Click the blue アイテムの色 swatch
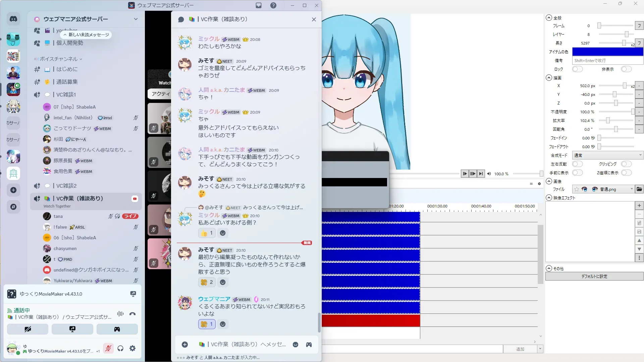 [x=607, y=52]
